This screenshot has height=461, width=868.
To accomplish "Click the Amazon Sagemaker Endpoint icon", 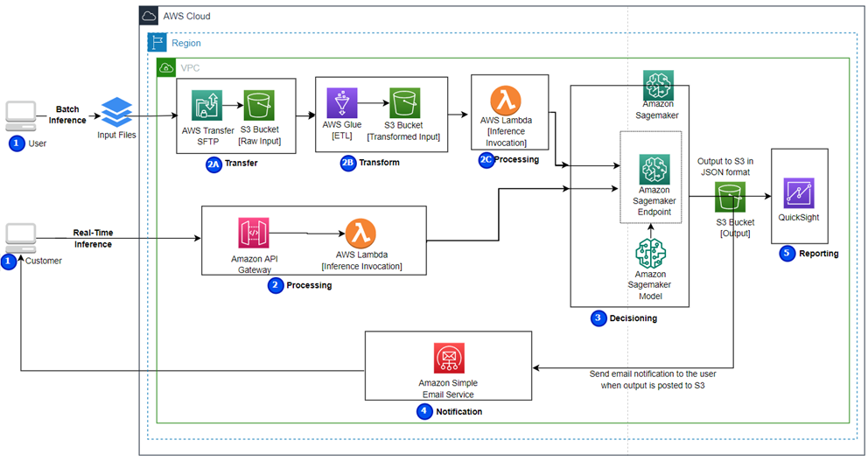I will pyautogui.click(x=654, y=170).
